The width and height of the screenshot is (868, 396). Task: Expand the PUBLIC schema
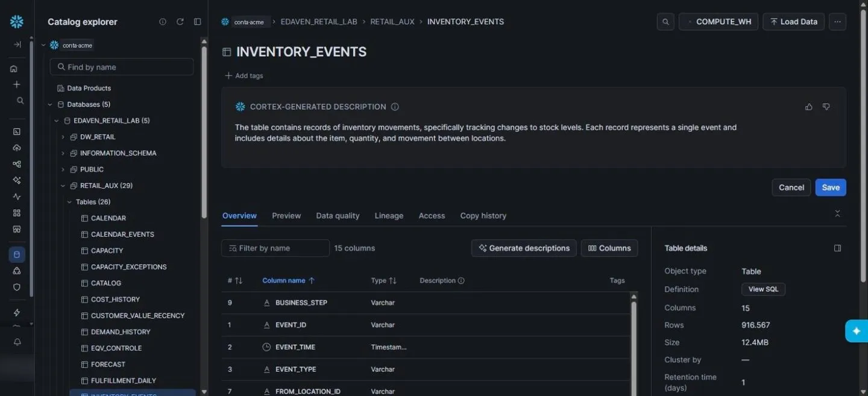coord(63,169)
